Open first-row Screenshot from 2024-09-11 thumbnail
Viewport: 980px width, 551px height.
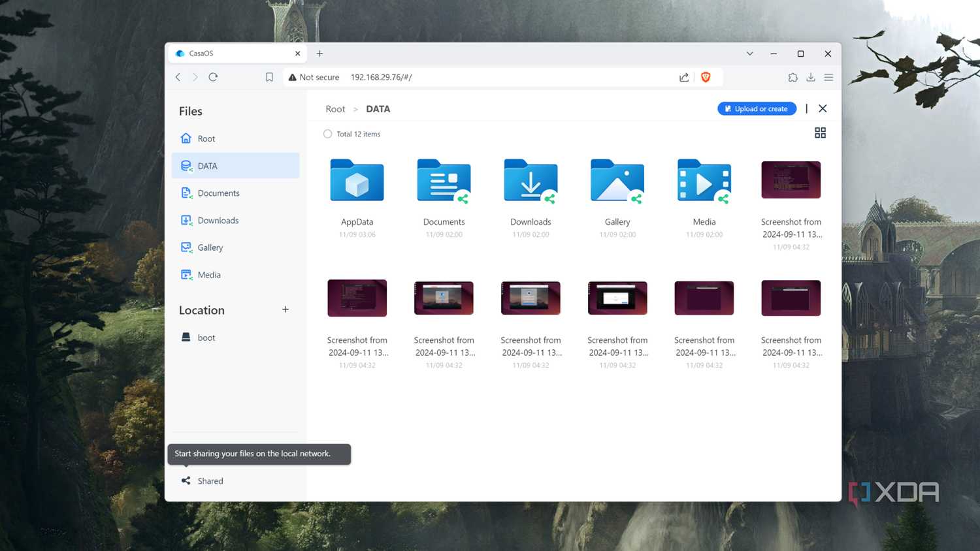point(791,180)
